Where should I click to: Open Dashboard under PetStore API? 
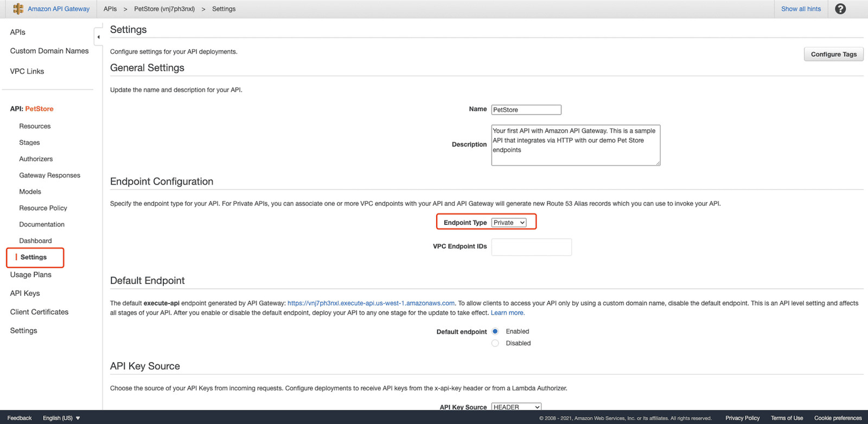pyautogui.click(x=35, y=241)
